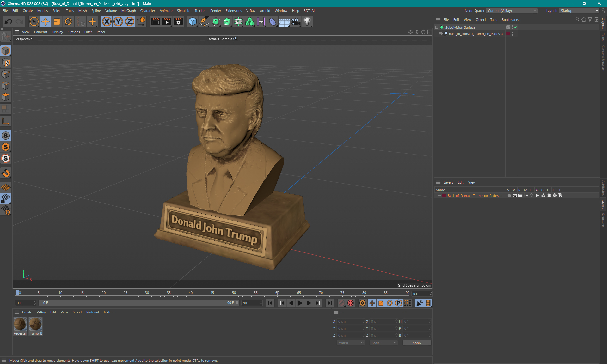Toggle Y axis lock

tap(118, 21)
